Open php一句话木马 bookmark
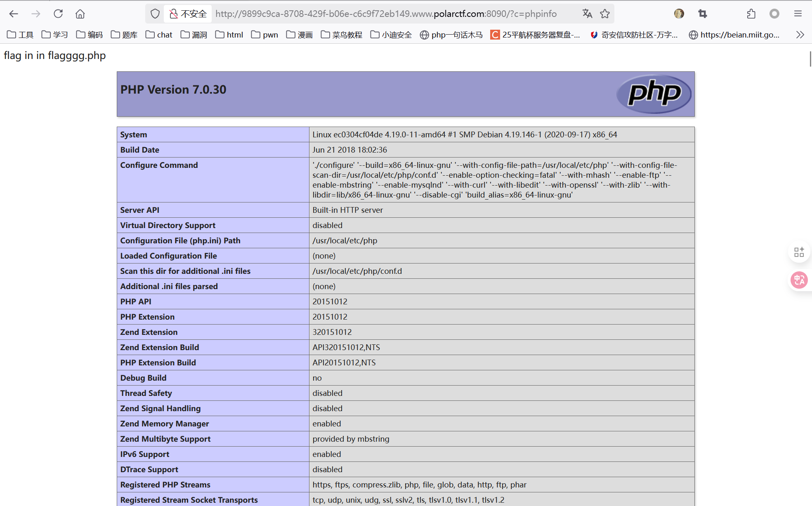Viewport: 812px width, 506px height. pyautogui.click(x=451, y=35)
